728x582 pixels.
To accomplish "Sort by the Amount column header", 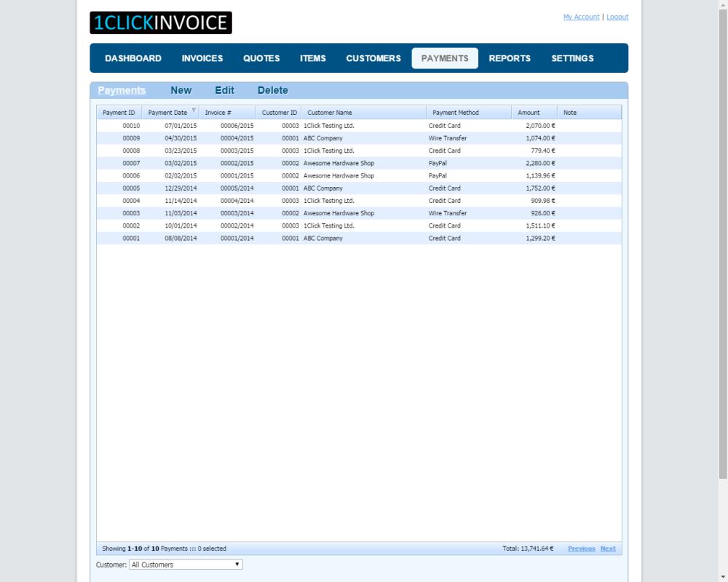I will [x=529, y=113].
